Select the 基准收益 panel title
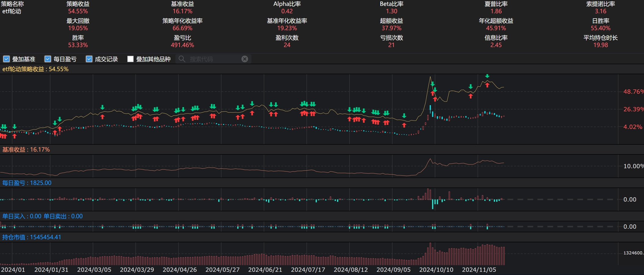 pos(26,150)
